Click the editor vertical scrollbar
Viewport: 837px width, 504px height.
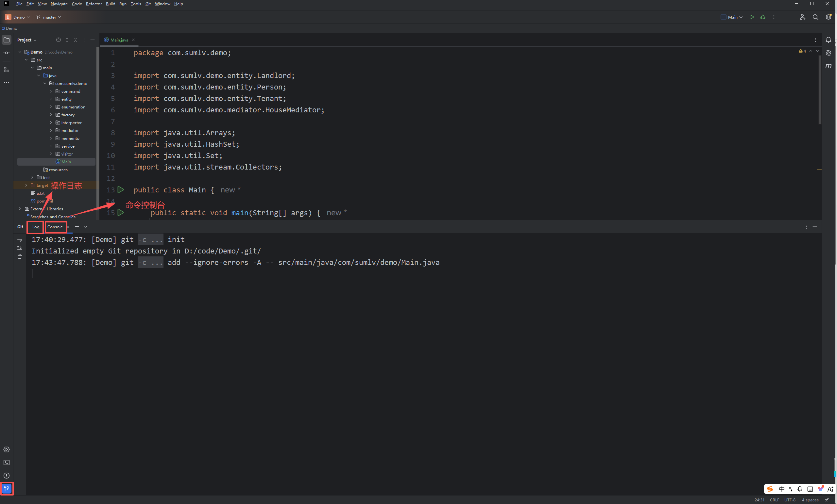point(820,90)
